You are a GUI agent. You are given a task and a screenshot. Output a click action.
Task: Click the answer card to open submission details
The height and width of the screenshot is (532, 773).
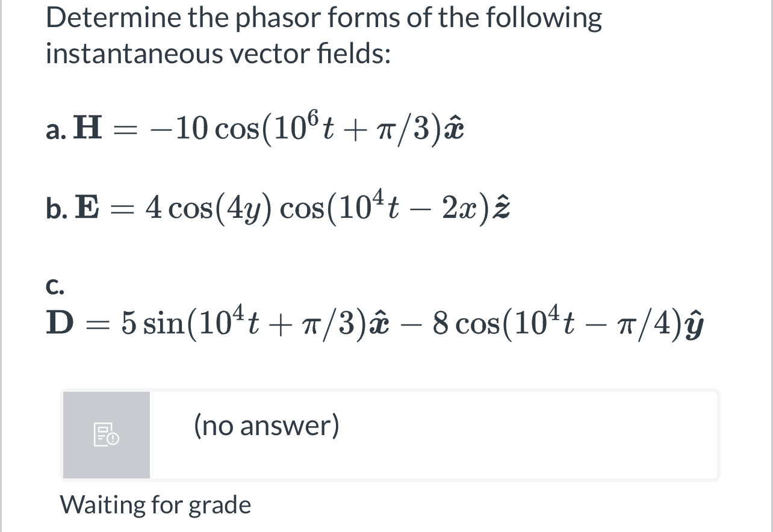coord(390,435)
